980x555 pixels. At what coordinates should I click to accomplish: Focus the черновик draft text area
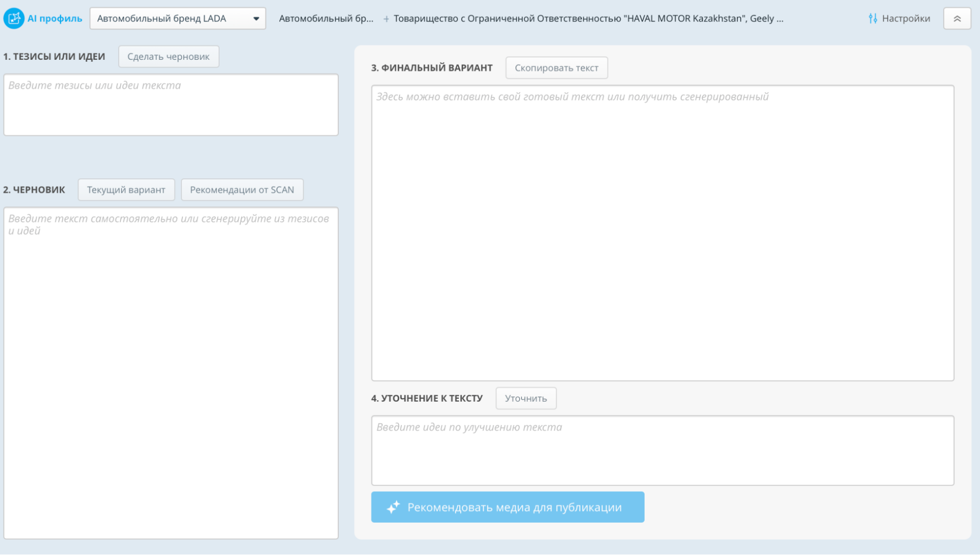(171, 373)
